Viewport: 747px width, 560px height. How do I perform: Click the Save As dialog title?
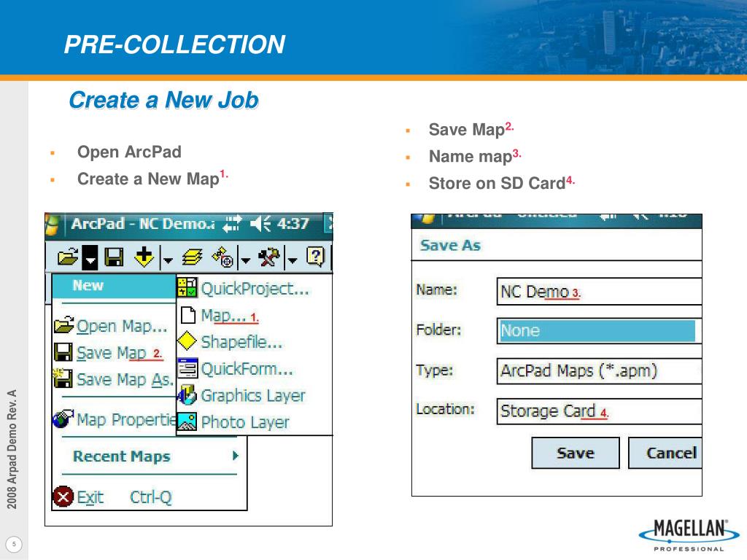tap(450, 245)
